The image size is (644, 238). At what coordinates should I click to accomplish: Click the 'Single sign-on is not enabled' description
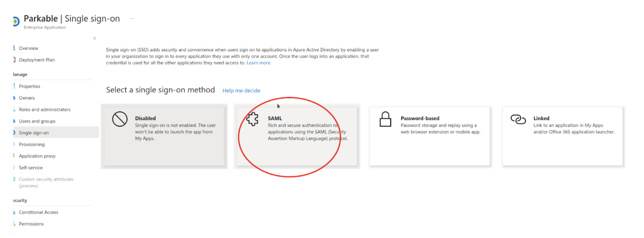[175, 132]
